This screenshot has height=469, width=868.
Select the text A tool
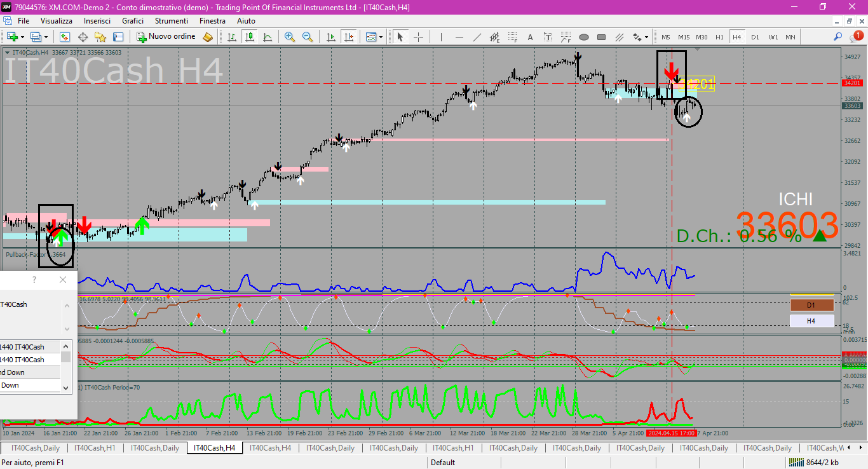coord(530,37)
